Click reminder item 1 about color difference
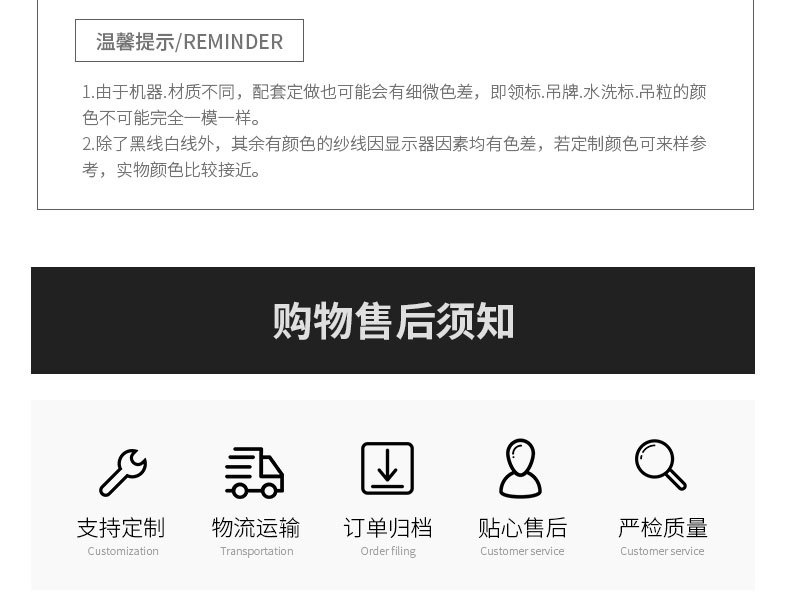Screen dimensions: 790x605 (x=394, y=105)
